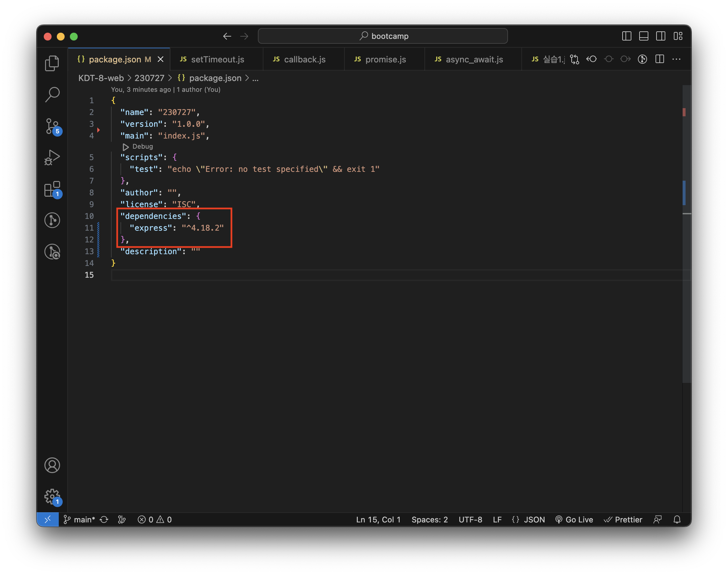The height and width of the screenshot is (575, 728).
Task: Open the GitLens activity bar icon
Action: pyautogui.click(x=52, y=220)
